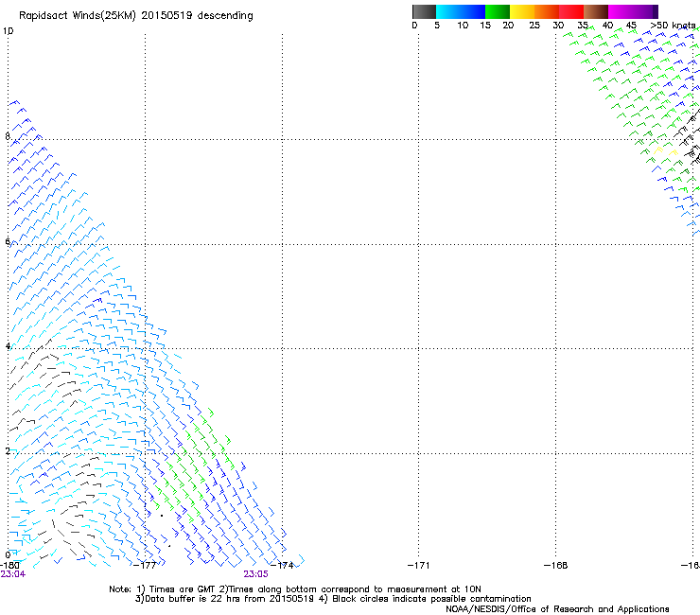Click the '>50 knots' legend label
The height and width of the screenshot is (615, 700).
click(674, 26)
